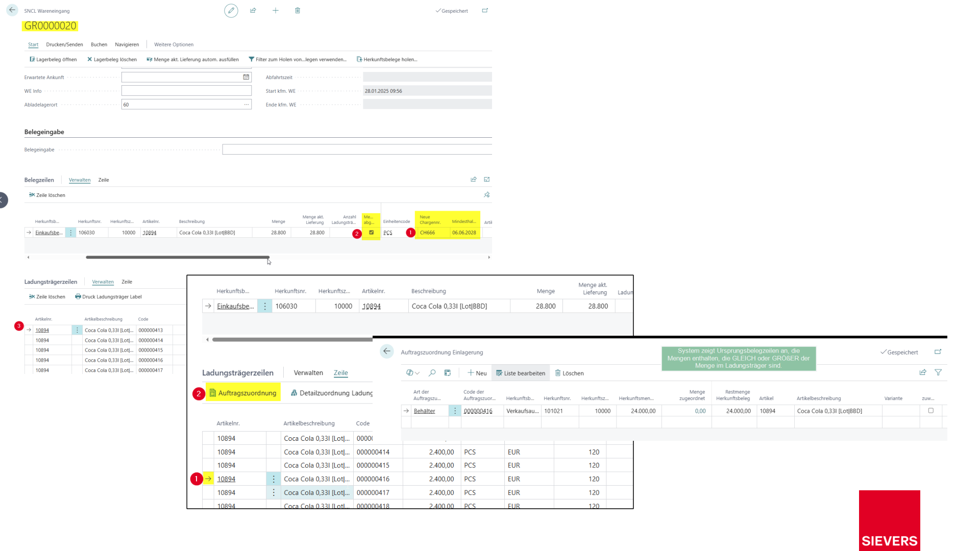Go back with the arrow beside SNCL Wareneingang

point(12,10)
